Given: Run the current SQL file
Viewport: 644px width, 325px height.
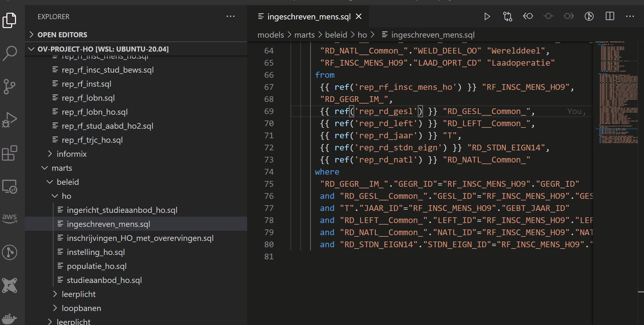Looking at the screenshot, I should coord(487,16).
